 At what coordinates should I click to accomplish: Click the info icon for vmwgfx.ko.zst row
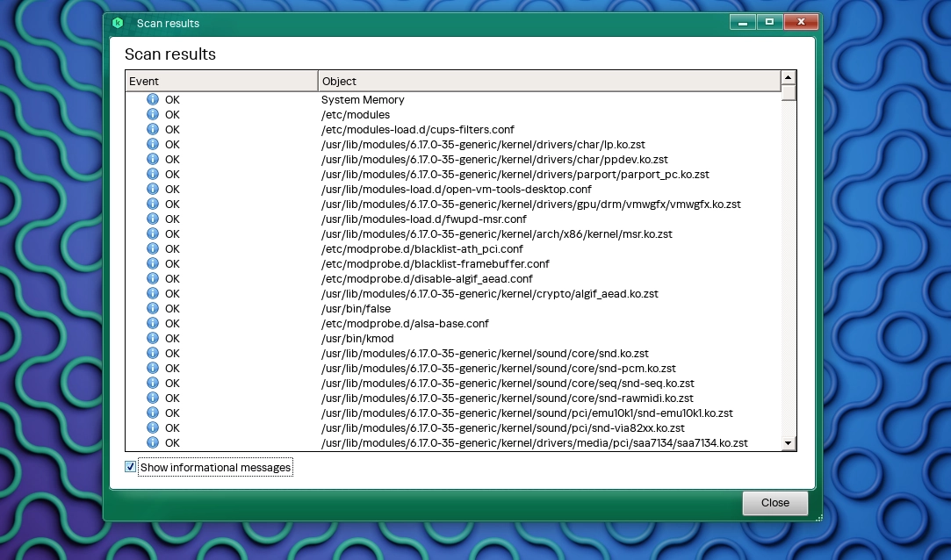[x=153, y=205]
